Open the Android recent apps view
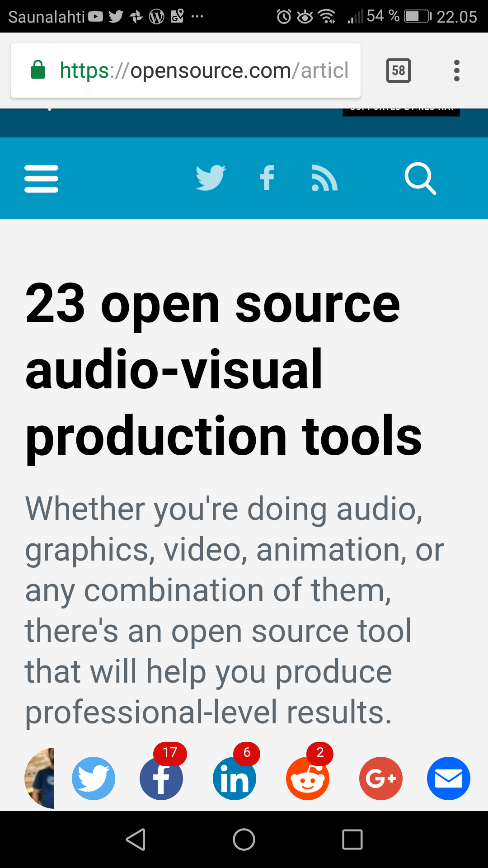The height and width of the screenshot is (868, 488). (352, 840)
